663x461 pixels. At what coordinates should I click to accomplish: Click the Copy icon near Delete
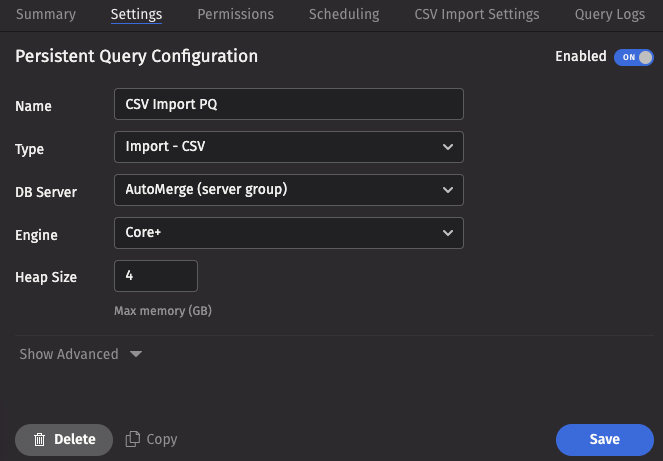(133, 439)
